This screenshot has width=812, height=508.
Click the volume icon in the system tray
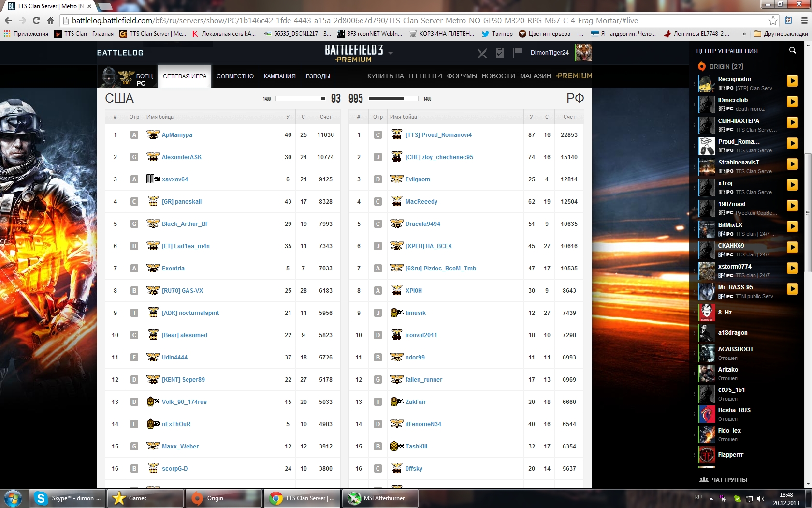761,498
